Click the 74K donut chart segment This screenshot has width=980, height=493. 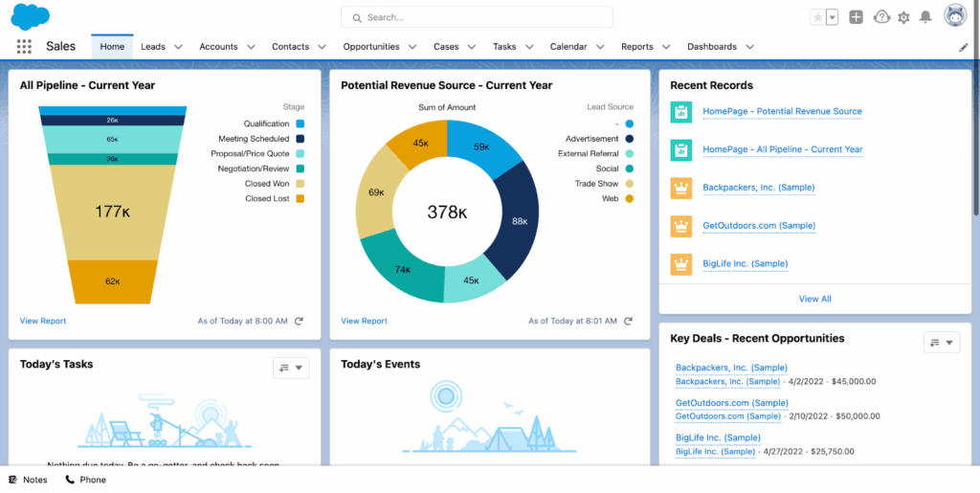click(403, 269)
